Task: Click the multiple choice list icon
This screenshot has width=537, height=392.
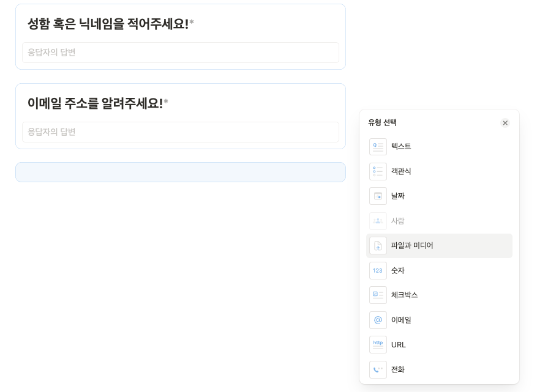Action: coord(378,171)
